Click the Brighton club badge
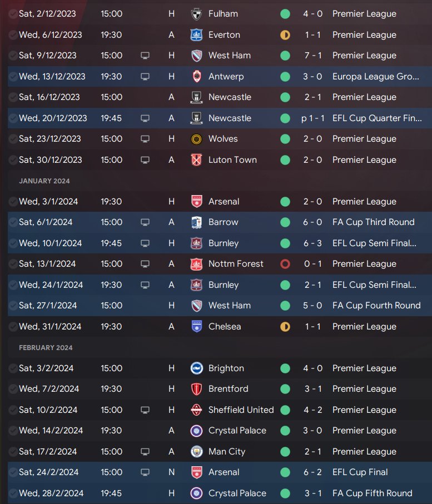 tap(196, 368)
